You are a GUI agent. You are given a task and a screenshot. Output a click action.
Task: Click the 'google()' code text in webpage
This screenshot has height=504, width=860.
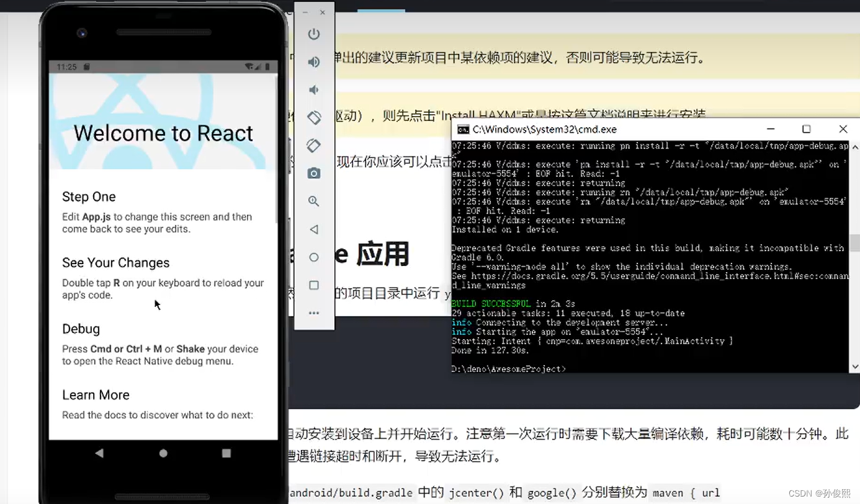click(x=552, y=493)
